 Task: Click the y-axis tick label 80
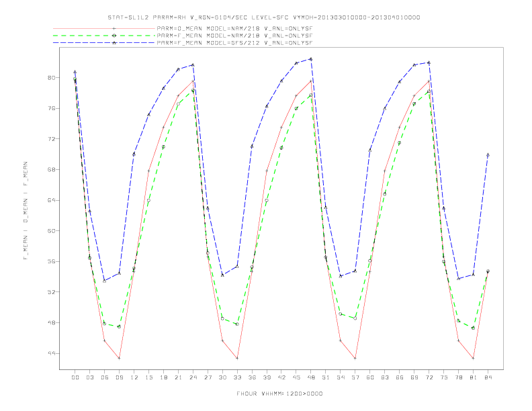(50, 78)
